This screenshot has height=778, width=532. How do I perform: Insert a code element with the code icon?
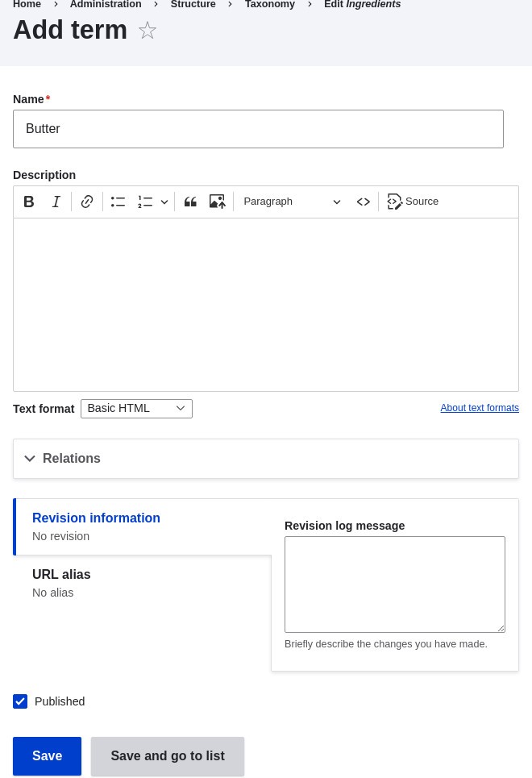(364, 202)
